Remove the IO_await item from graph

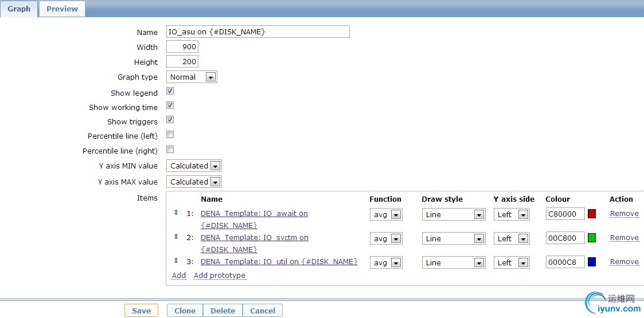pyautogui.click(x=625, y=213)
